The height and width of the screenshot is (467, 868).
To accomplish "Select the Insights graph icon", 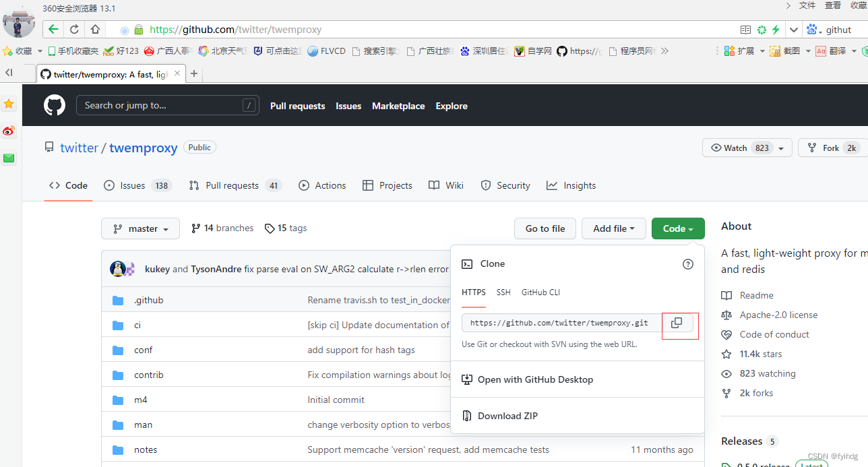I will 552,185.
